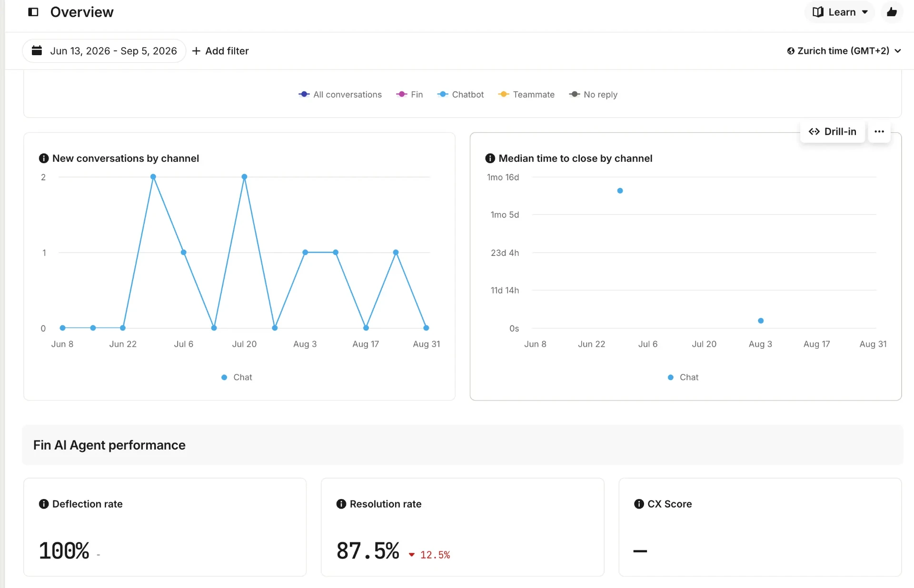This screenshot has width=914, height=588.
Task: Click the Median time to close by channel title
Action: pos(576,158)
